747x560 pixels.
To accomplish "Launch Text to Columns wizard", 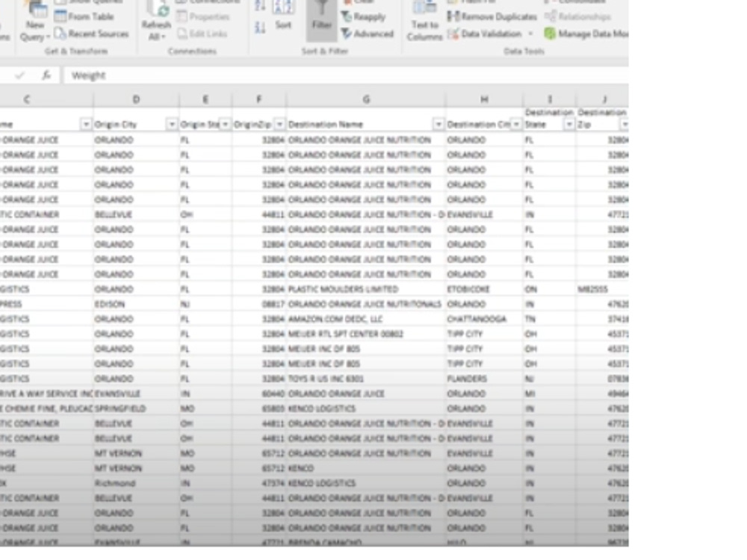I will click(424, 22).
